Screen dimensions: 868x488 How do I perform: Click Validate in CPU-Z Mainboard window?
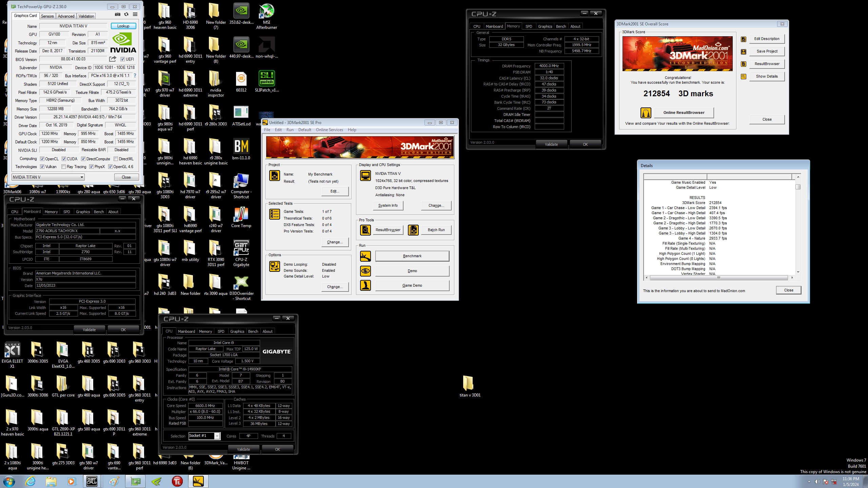90,329
